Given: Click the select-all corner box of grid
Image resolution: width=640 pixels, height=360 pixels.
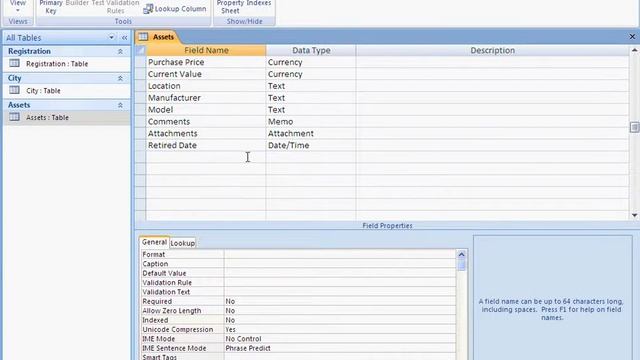Looking at the screenshot, I should pyautogui.click(x=140, y=50).
